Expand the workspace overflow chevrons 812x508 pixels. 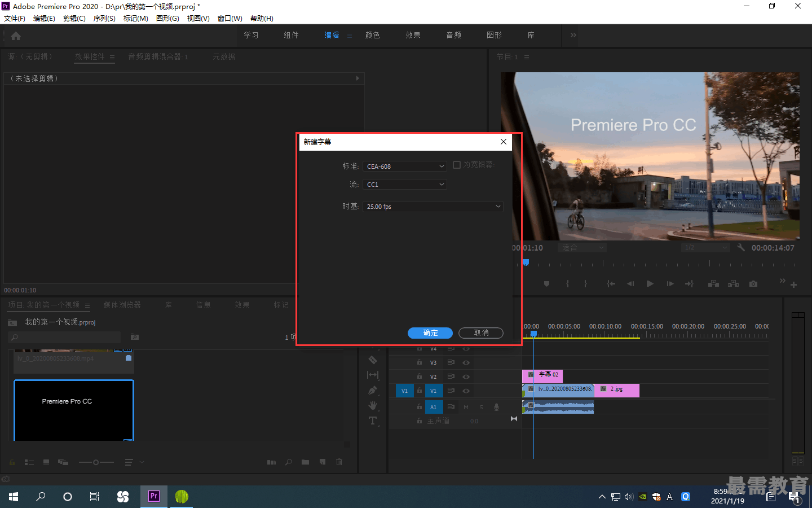(573, 35)
